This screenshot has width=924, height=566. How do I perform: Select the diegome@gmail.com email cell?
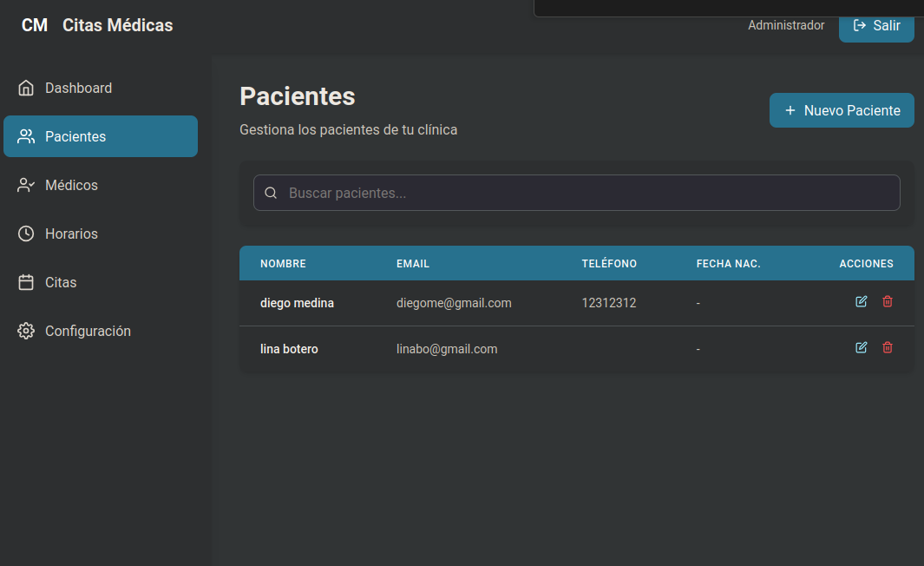(x=454, y=303)
